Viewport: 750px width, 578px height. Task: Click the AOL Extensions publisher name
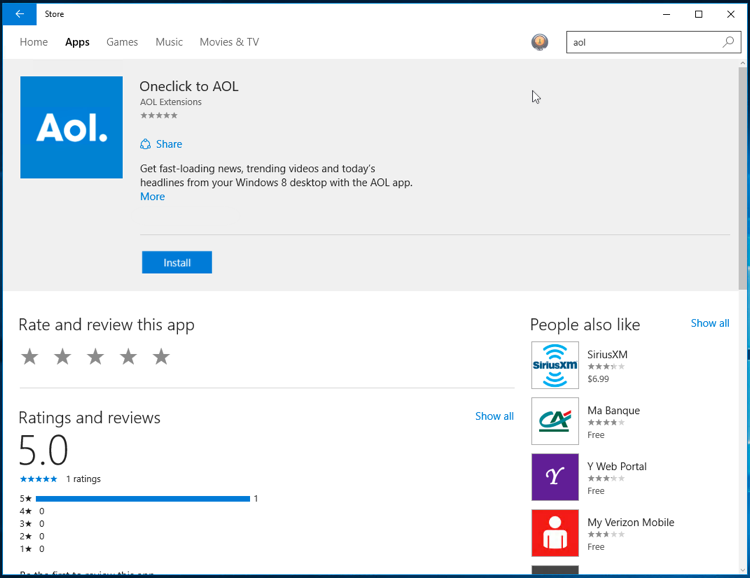(x=171, y=102)
